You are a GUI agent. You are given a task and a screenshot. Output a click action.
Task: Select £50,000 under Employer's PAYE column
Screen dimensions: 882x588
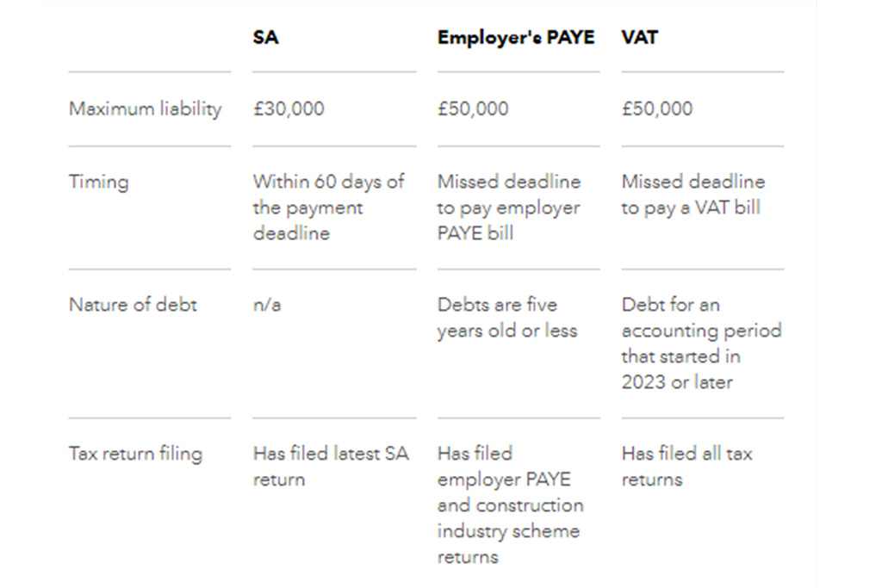(x=472, y=109)
